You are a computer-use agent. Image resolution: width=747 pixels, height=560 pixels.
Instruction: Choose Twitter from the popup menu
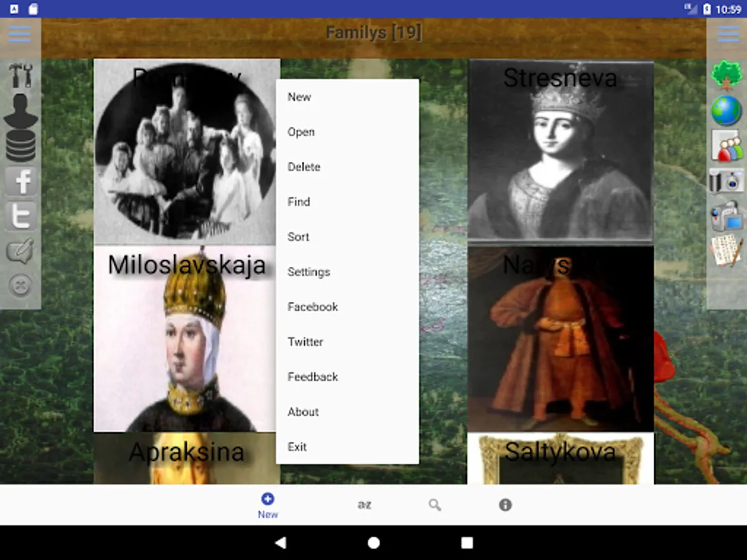[x=347, y=342]
